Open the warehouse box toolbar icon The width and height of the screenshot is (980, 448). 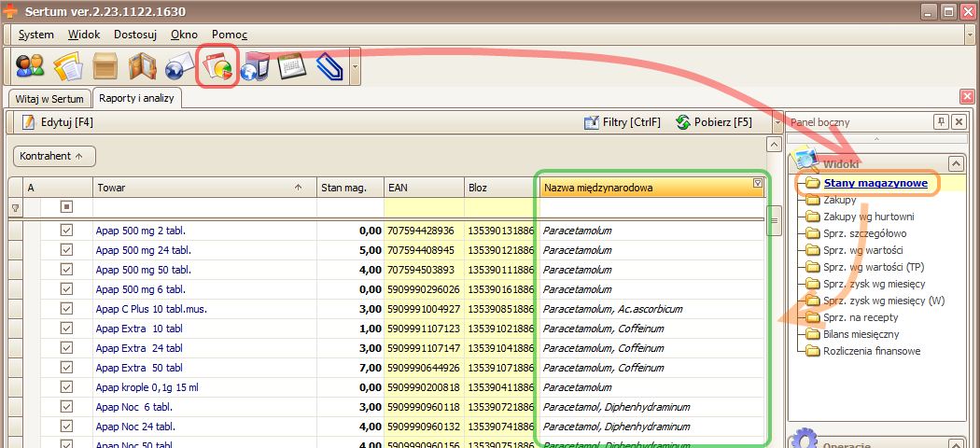tap(105, 68)
